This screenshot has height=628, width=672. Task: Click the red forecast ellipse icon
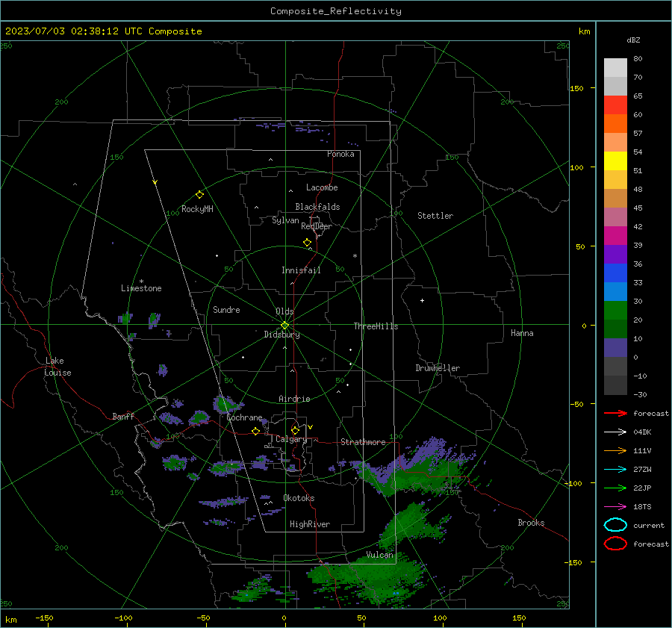tap(615, 544)
